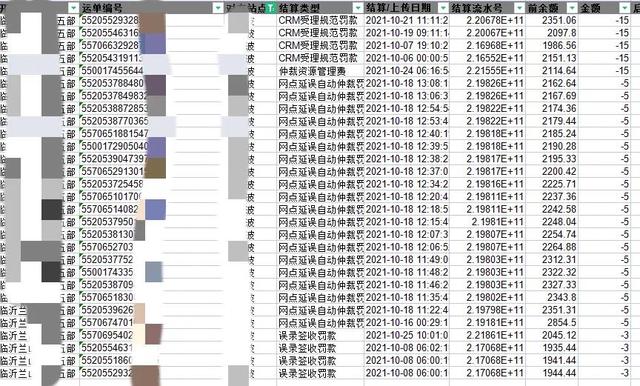Select serial number cell 2.16552E+11

487,58
